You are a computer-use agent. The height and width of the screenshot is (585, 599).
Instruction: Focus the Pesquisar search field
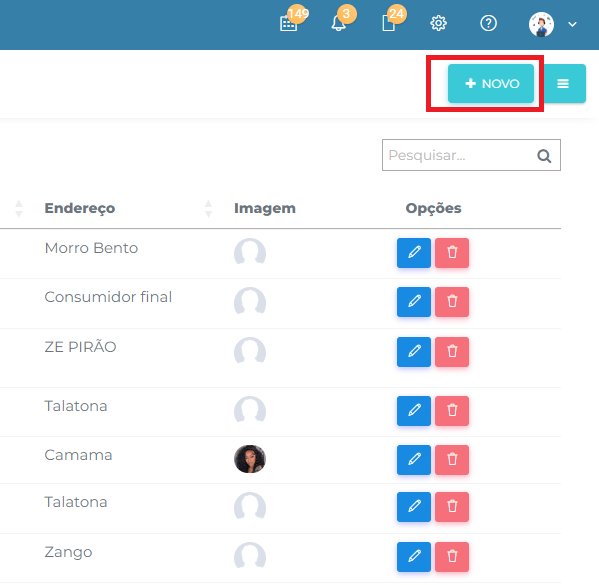click(471, 155)
